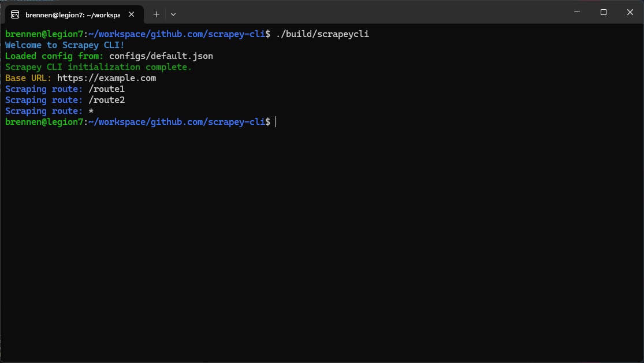
Task: Expand the profiles list via the down arrow
Action: [172, 14]
